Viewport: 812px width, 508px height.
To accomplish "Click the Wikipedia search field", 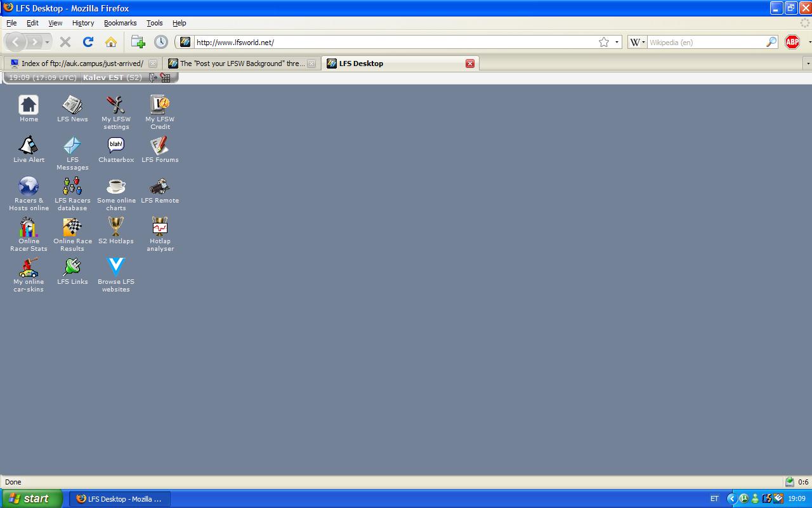I will point(706,42).
